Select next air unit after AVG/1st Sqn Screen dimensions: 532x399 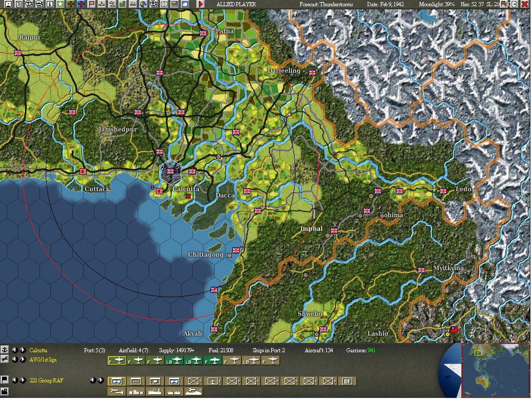(23, 360)
